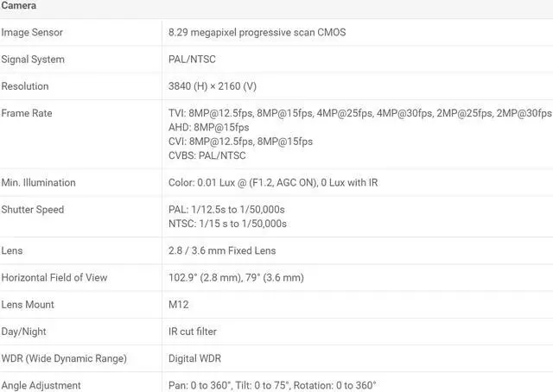Select the IR cut filter value
The height and width of the screenshot is (392, 553).
pyautogui.click(x=192, y=332)
